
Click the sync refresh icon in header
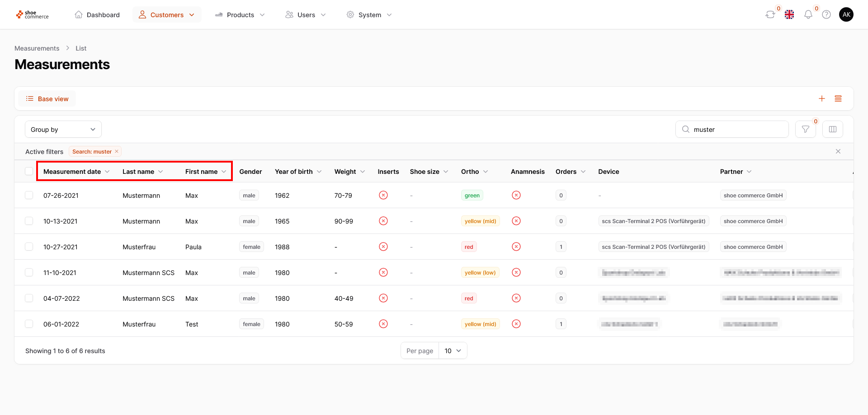770,14
